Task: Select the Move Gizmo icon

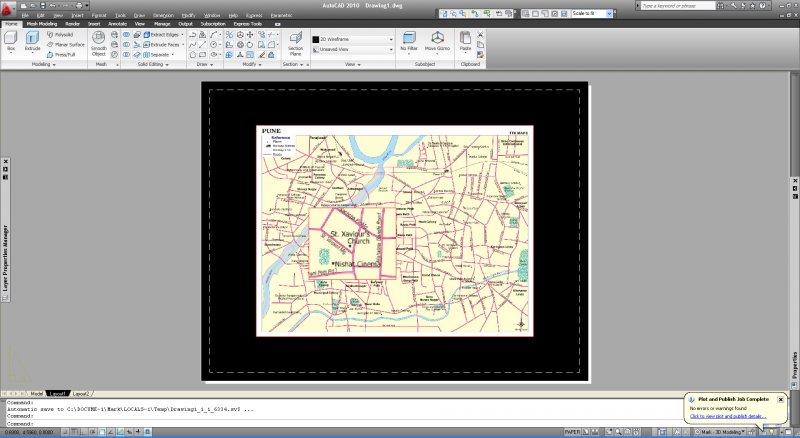Action: [x=437, y=40]
